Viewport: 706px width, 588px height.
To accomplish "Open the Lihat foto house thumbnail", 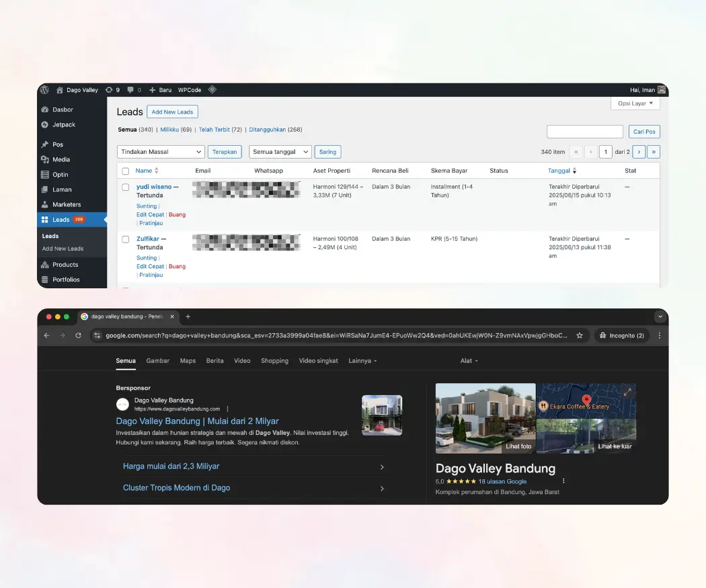I will coord(485,415).
